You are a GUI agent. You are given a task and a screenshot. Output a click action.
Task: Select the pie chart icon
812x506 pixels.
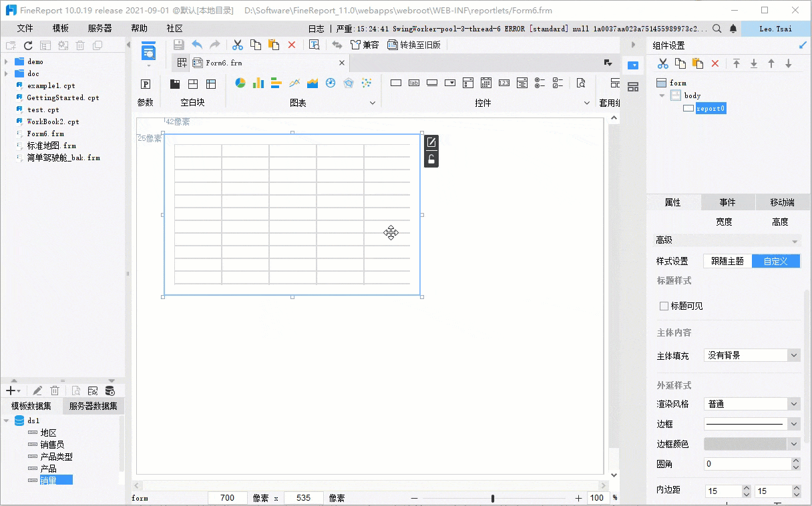point(240,83)
